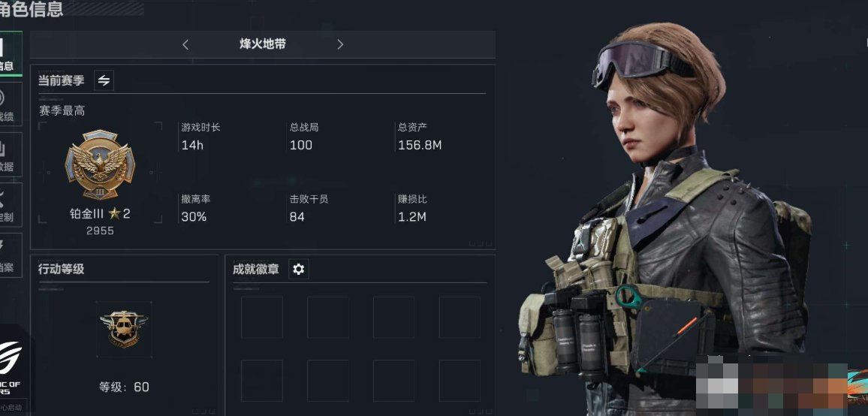
Task: Go to previous game mode with left arrow
Action: pos(185,45)
